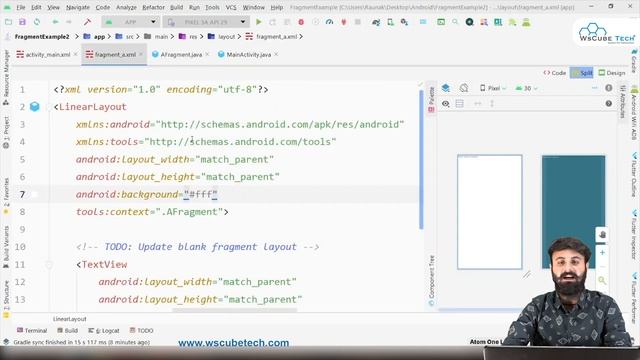Switch to Design view mode
Screen dimensions: 640x360
click(x=611, y=73)
